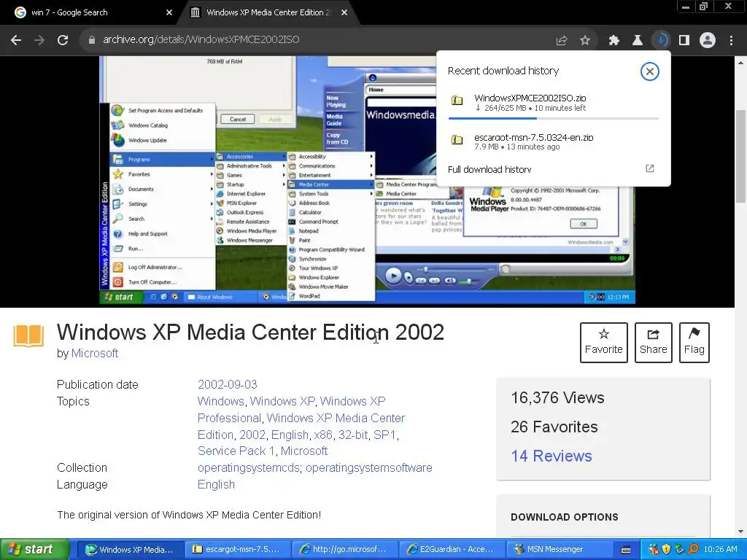Click the magnifier tray icon
This screenshot has height=560, width=747.
pos(693,550)
